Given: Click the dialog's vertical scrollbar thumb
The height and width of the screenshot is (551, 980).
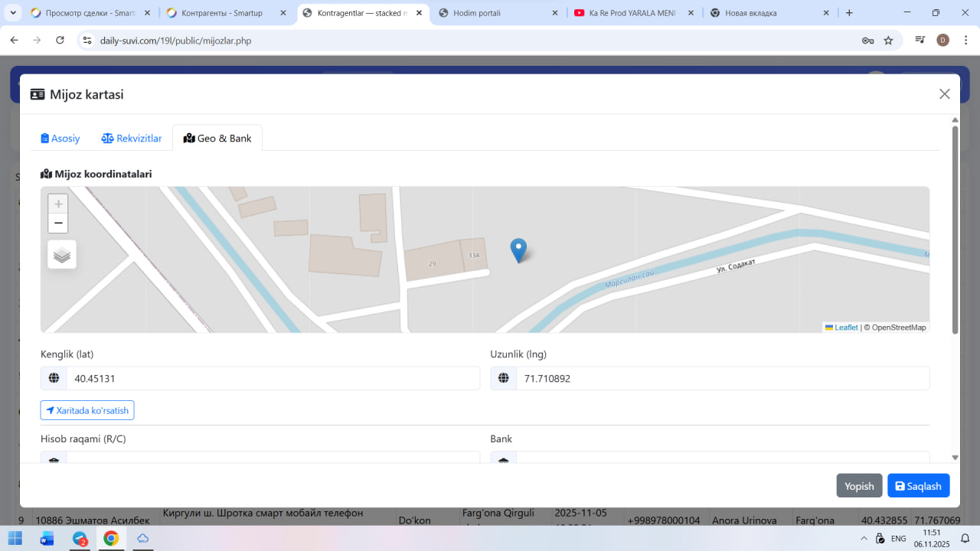Looking at the screenshot, I should [x=955, y=230].
